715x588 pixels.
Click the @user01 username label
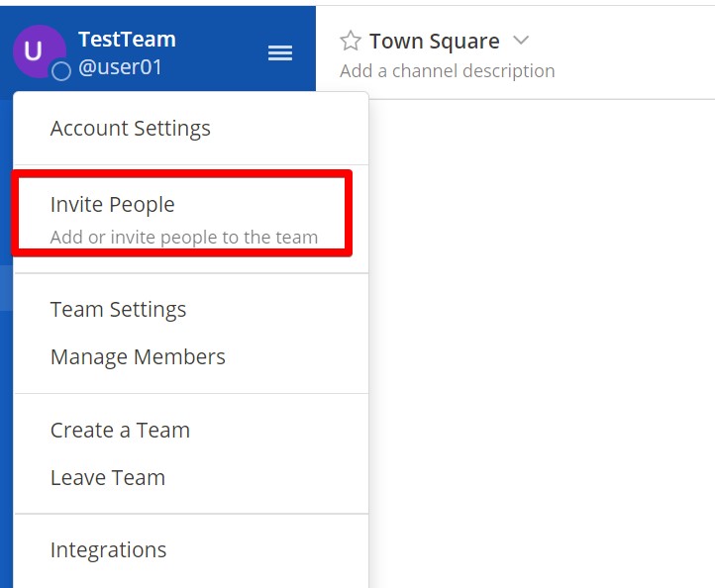[120, 67]
